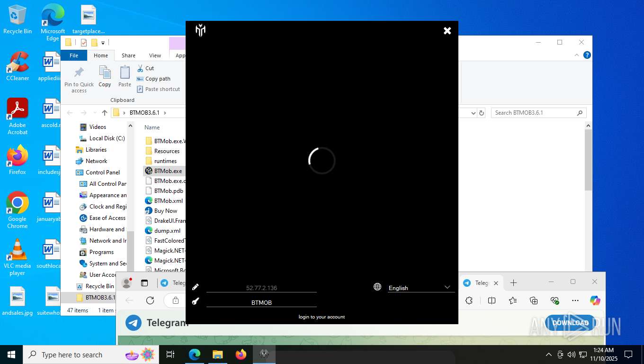644x364 pixels.
Task: Select the Resources folder
Action: click(162, 151)
